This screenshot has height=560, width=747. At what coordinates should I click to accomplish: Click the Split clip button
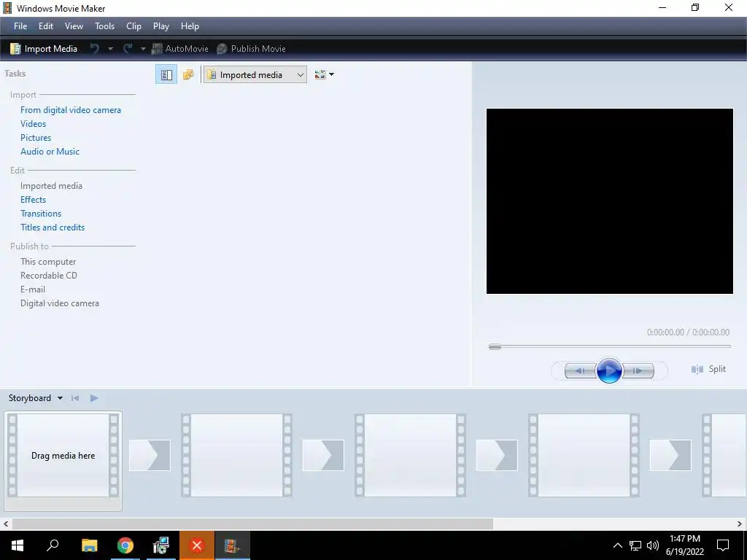pyautogui.click(x=708, y=369)
